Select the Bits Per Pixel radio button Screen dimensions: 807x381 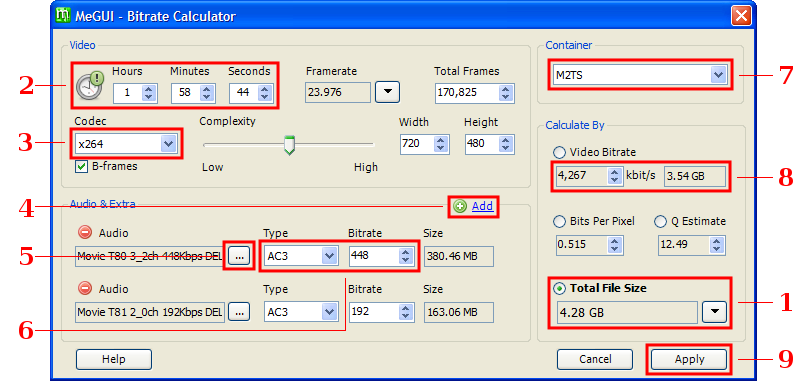(559, 221)
